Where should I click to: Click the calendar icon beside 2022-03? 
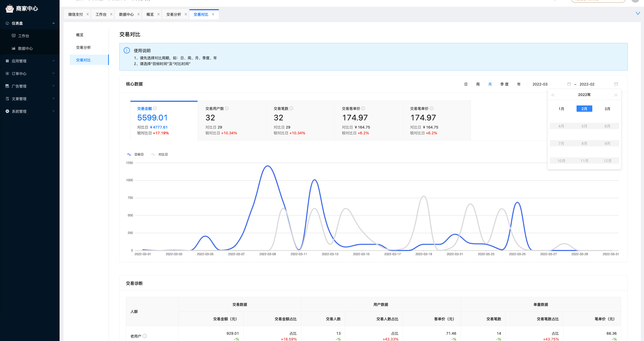pos(569,84)
